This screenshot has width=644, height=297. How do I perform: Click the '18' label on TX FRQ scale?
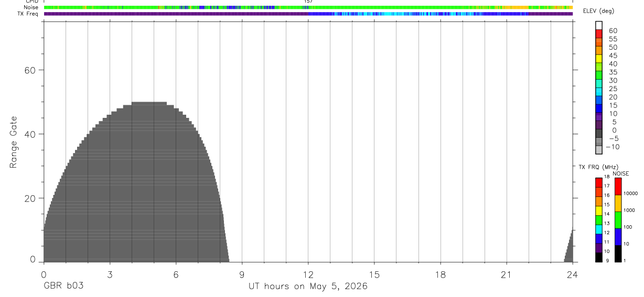pyautogui.click(x=607, y=177)
